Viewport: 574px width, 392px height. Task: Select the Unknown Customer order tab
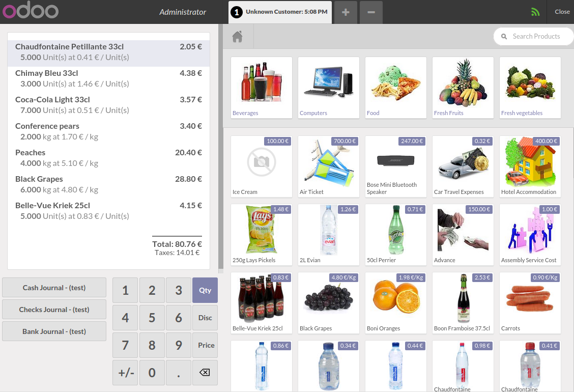280,12
